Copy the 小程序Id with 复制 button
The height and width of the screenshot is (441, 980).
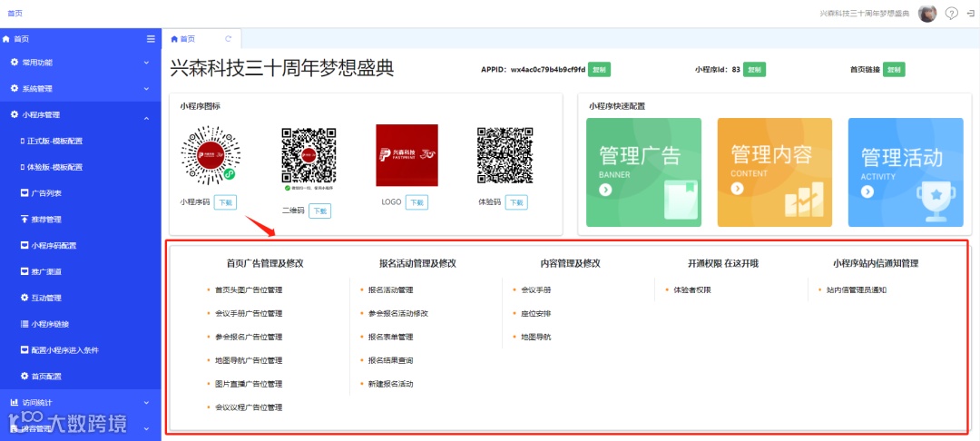pyautogui.click(x=755, y=69)
